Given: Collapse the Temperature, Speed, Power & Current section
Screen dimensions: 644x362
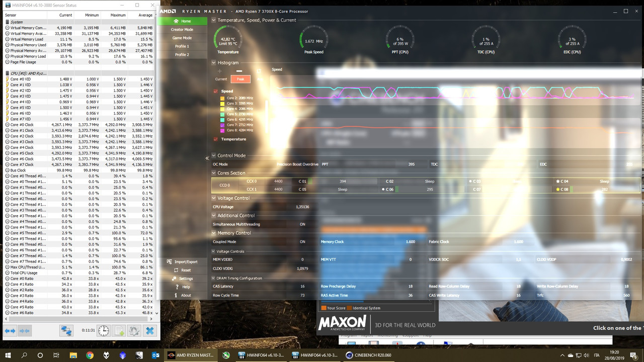Looking at the screenshot, I should pyautogui.click(x=214, y=20).
